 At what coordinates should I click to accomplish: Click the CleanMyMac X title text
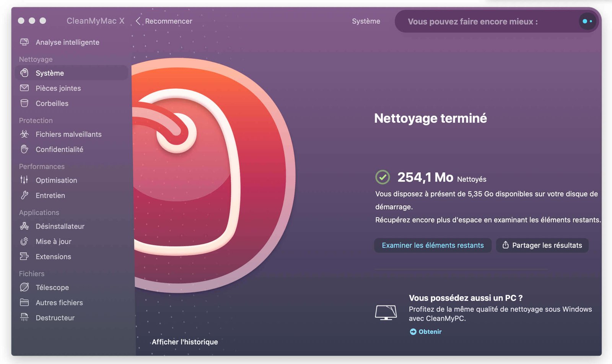pos(96,21)
